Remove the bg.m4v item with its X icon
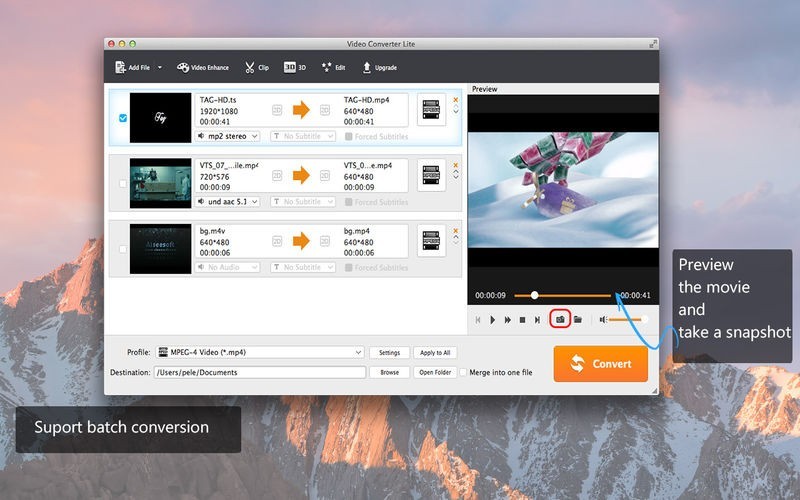 pos(456,229)
